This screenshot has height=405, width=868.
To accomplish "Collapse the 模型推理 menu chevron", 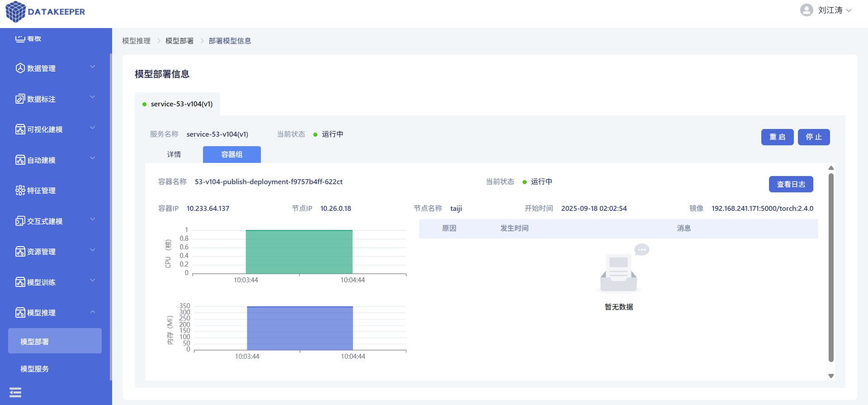I will tap(92, 312).
